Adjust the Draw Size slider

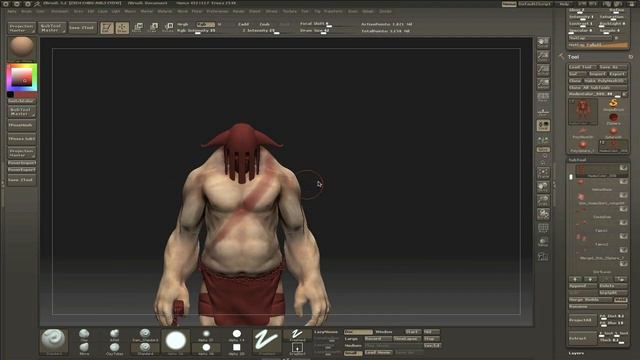coord(325,31)
